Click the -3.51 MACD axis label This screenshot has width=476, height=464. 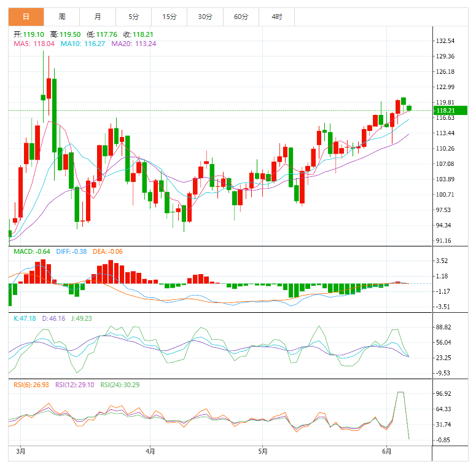(443, 307)
